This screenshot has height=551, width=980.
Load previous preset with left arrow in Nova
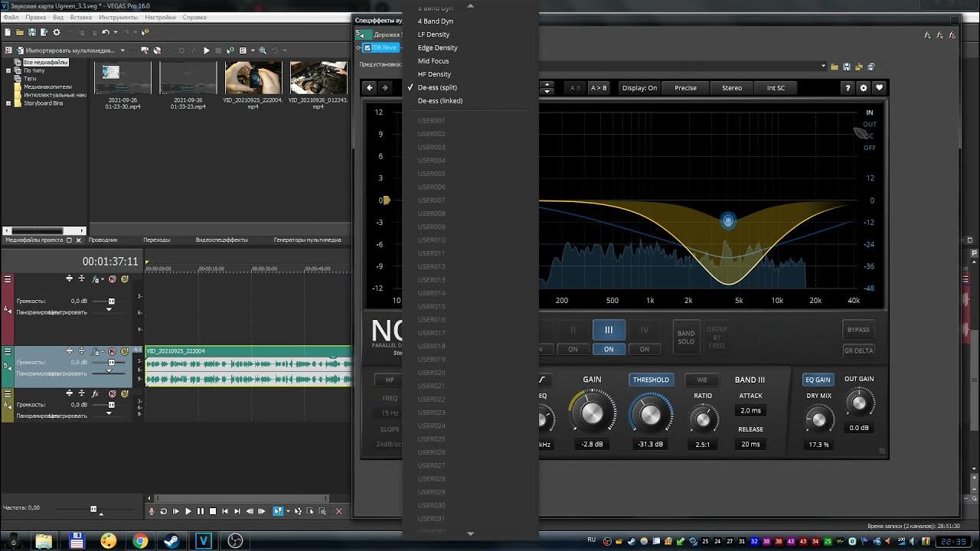pyautogui.click(x=370, y=88)
